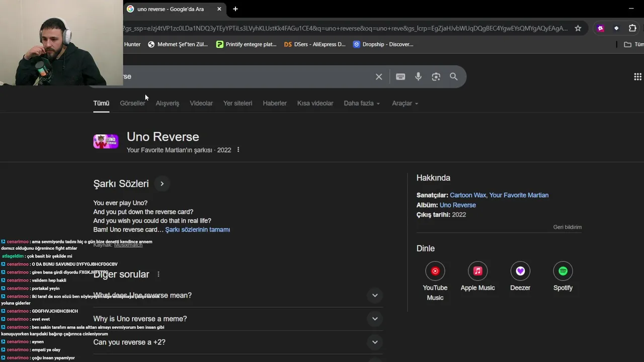Open Mehmet Şef'ten Zül... bookmark
The width and height of the screenshot is (644, 362).
(178, 44)
